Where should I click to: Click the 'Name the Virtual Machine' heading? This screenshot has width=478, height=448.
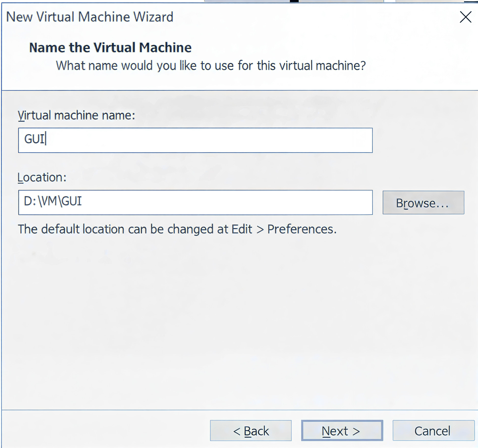(110, 47)
